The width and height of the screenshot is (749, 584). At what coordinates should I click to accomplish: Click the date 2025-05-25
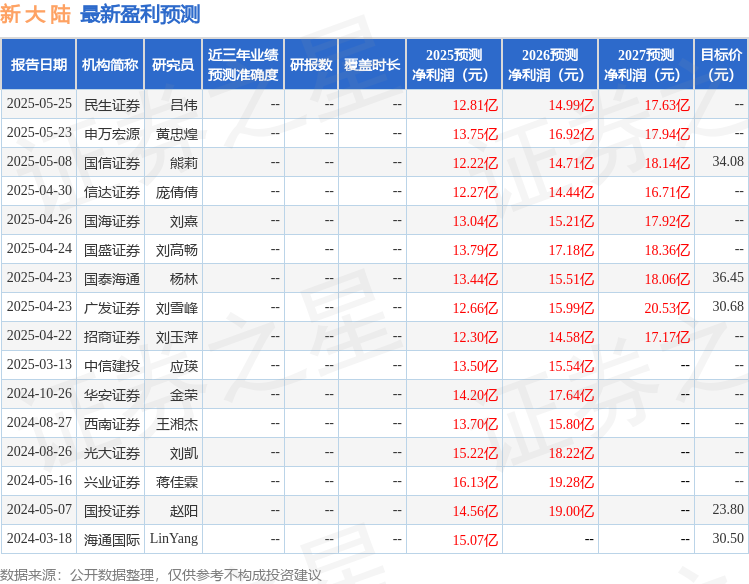tap(39, 104)
